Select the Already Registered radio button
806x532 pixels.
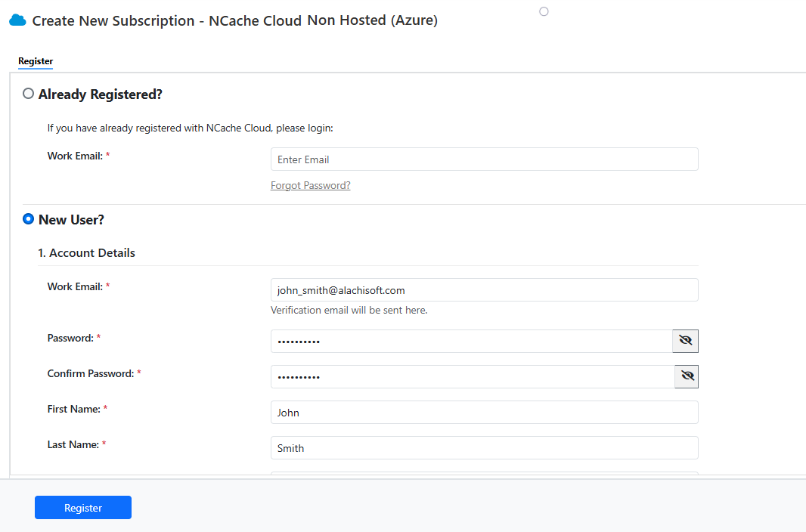tap(29, 94)
